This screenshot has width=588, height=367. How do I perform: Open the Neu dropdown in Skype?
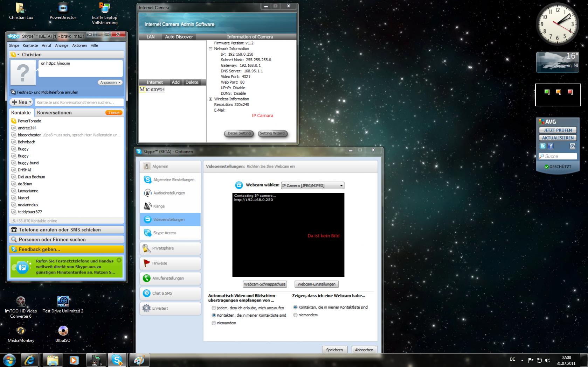(x=21, y=102)
